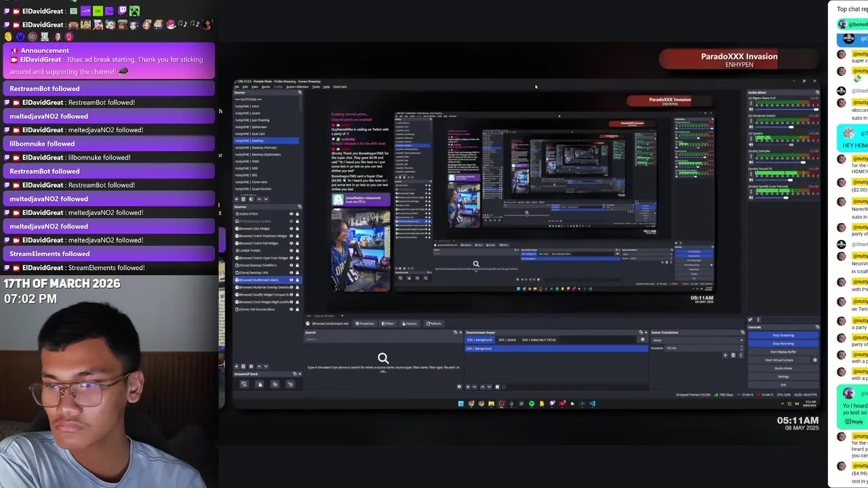Toggle visibility of Twitch Poll Widget source
The image size is (868, 488).
point(291,243)
